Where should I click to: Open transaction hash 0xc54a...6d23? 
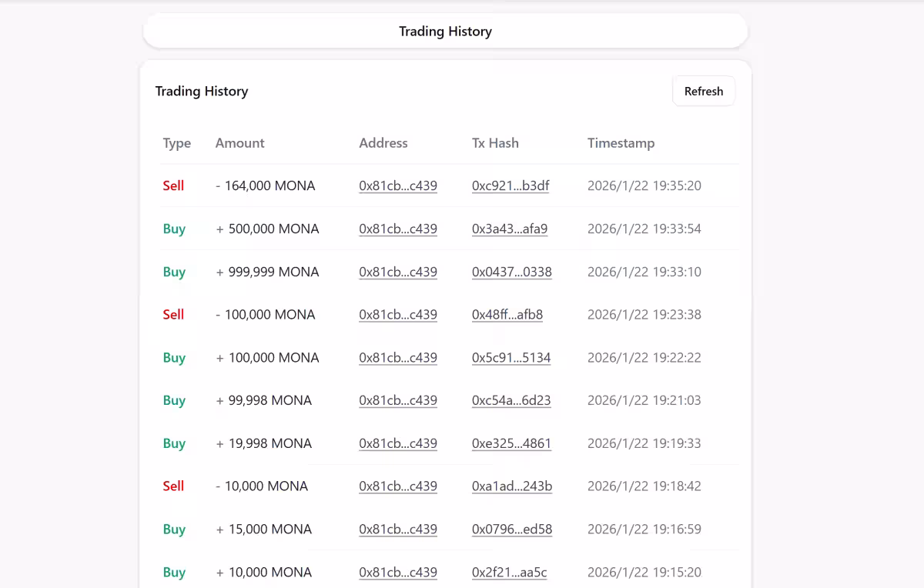(x=511, y=400)
